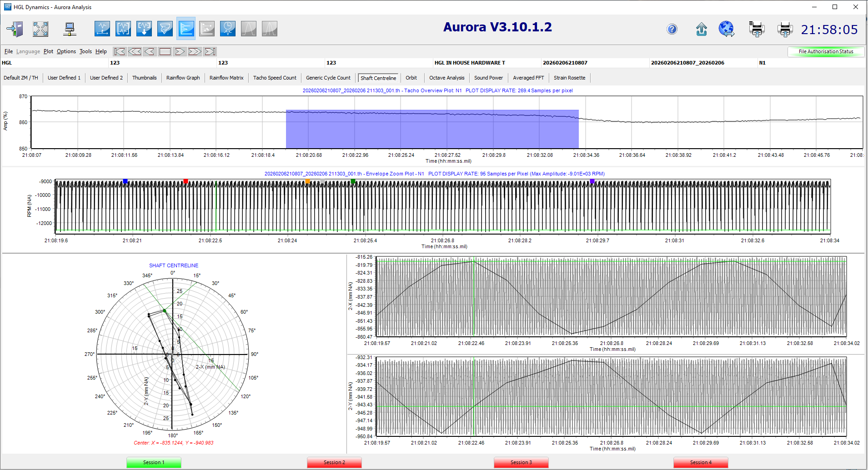
Task: Click the clock waveform toolbar icon
Action: (227, 29)
